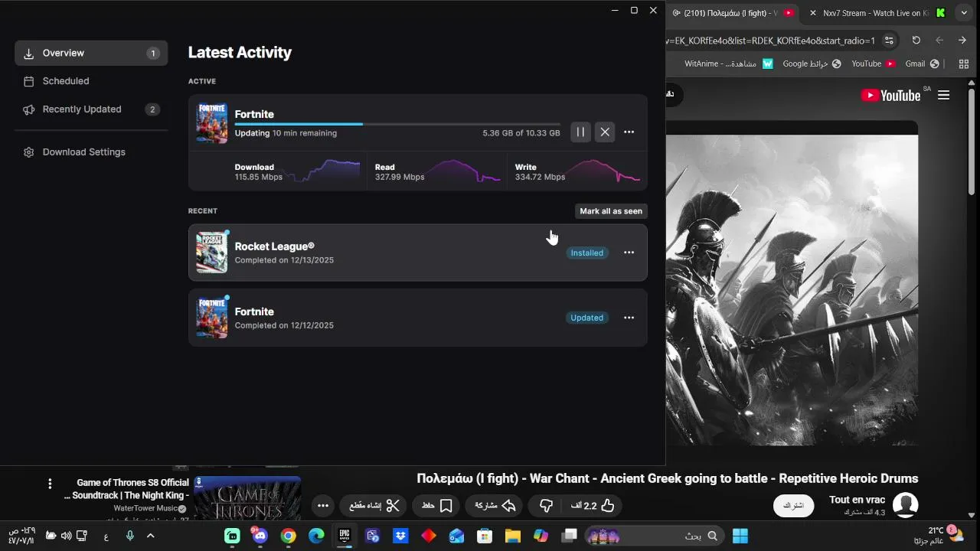Click the YouTube save button
The image size is (980, 551).
tap(437, 506)
